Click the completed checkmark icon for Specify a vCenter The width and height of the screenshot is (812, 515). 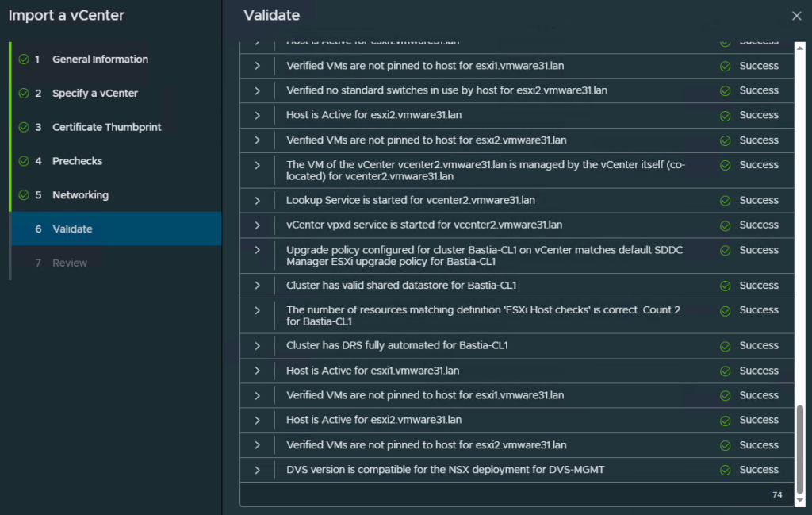point(23,94)
